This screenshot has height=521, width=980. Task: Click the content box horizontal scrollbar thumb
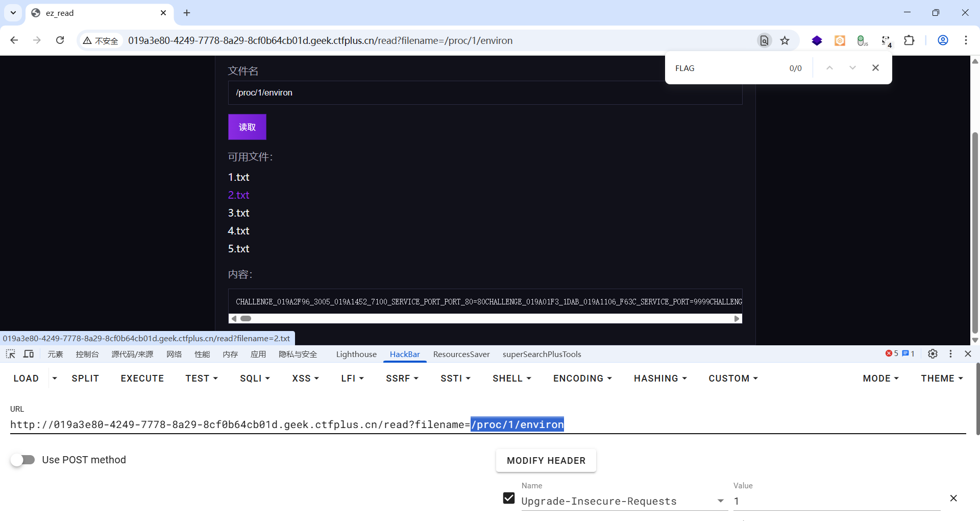click(246, 319)
